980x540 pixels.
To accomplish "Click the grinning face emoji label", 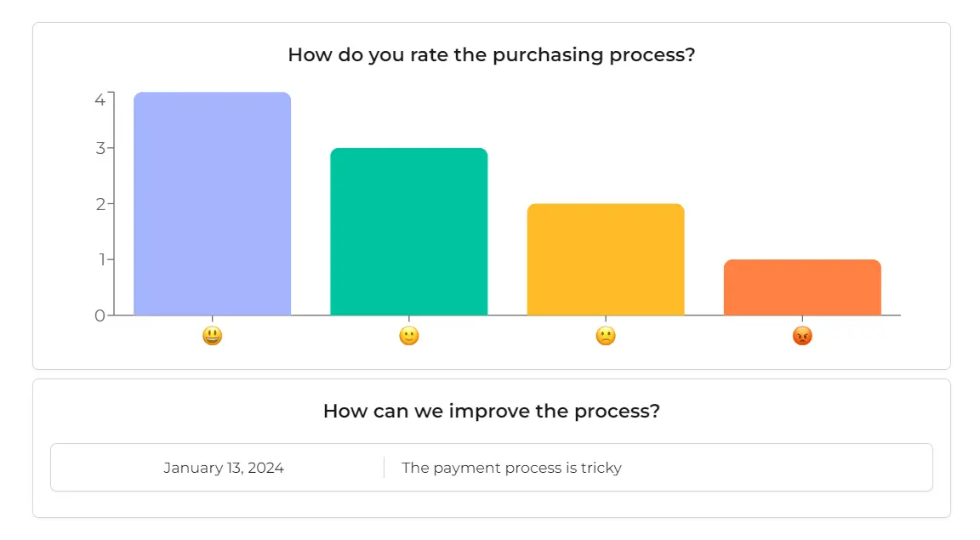I will tap(212, 336).
